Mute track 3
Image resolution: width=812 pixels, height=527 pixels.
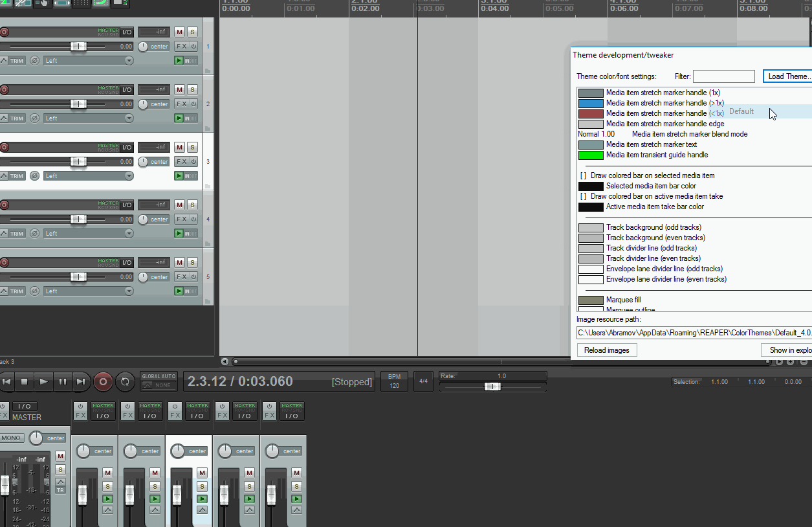point(179,147)
